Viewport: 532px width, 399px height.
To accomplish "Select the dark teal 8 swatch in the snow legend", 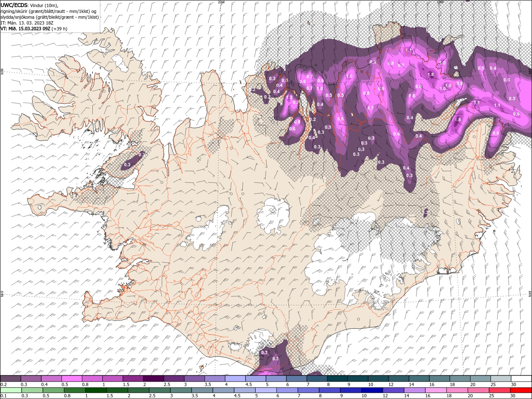I will pyautogui.click(x=337, y=379).
